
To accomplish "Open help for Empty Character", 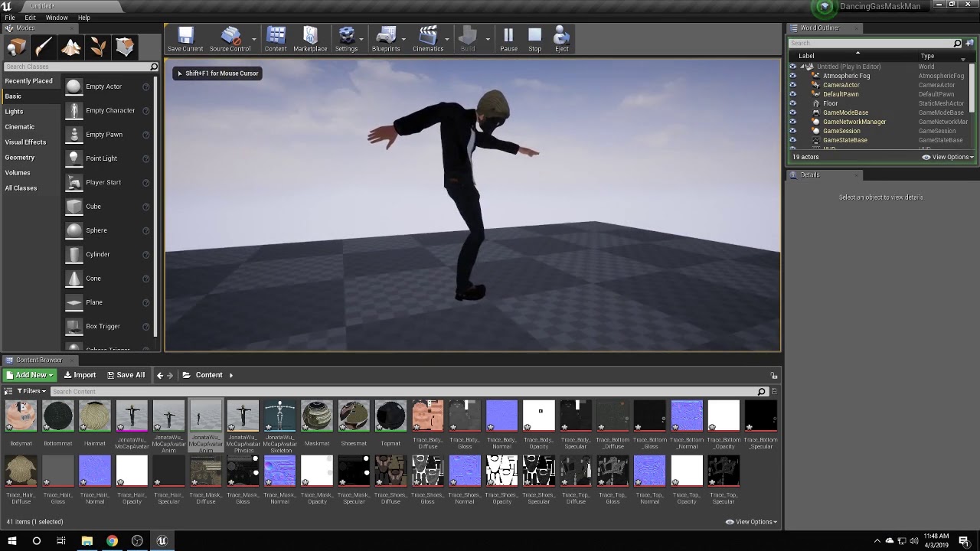I will click(145, 111).
